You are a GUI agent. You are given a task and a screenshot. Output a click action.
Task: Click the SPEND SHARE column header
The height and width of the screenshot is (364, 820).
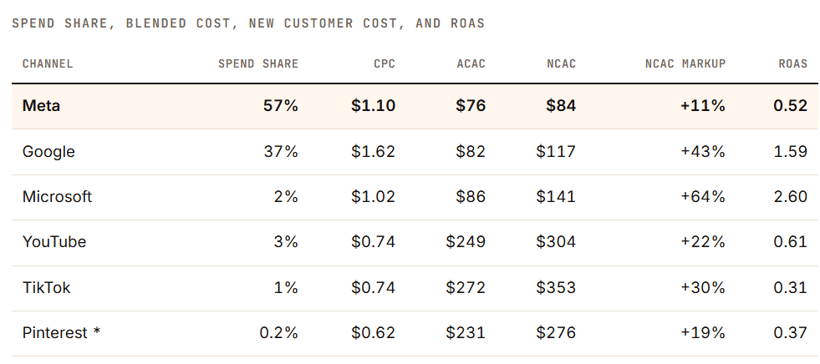(258, 64)
